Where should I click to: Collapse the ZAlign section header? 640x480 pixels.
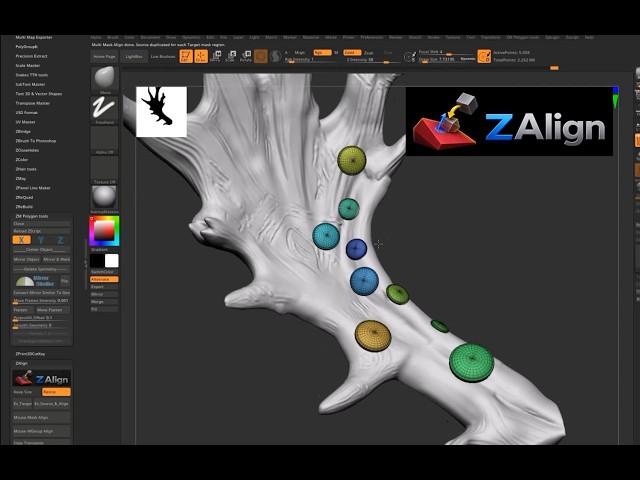(22, 363)
